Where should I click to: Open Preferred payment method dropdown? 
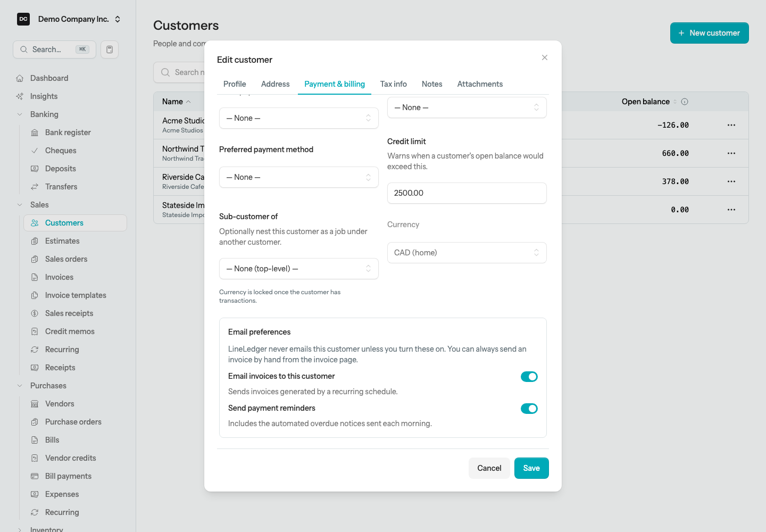299,177
